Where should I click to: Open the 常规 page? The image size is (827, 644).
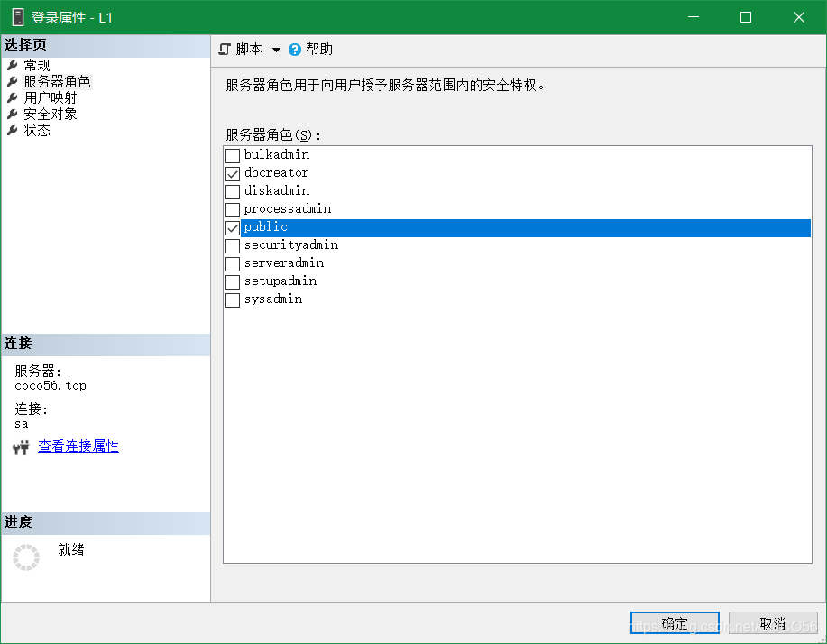click(x=37, y=66)
